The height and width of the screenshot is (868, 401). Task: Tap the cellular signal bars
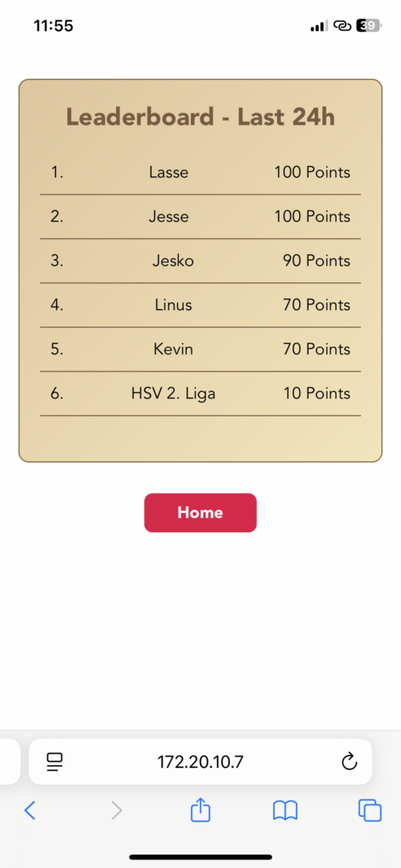click(319, 25)
